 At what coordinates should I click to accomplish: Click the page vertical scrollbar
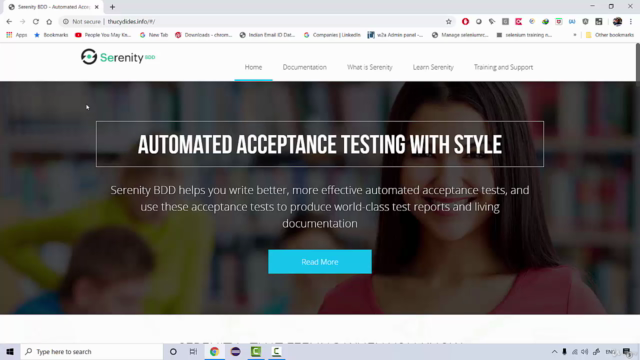click(x=637, y=63)
